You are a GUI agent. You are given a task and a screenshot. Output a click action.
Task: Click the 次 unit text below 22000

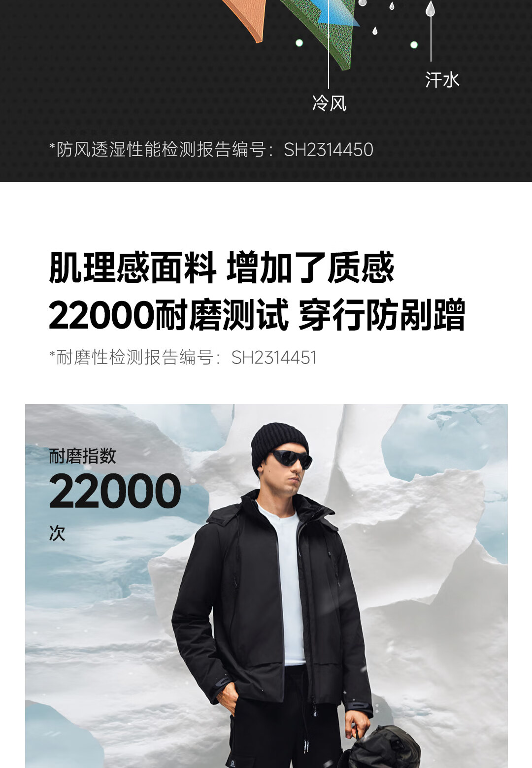(57, 533)
